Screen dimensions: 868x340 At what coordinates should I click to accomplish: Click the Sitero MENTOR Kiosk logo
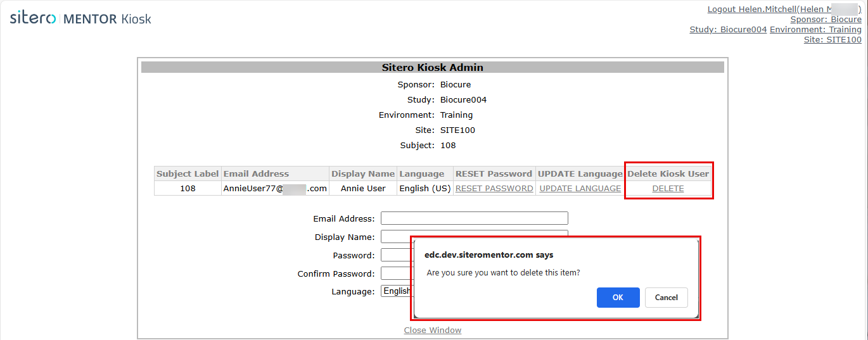80,18
